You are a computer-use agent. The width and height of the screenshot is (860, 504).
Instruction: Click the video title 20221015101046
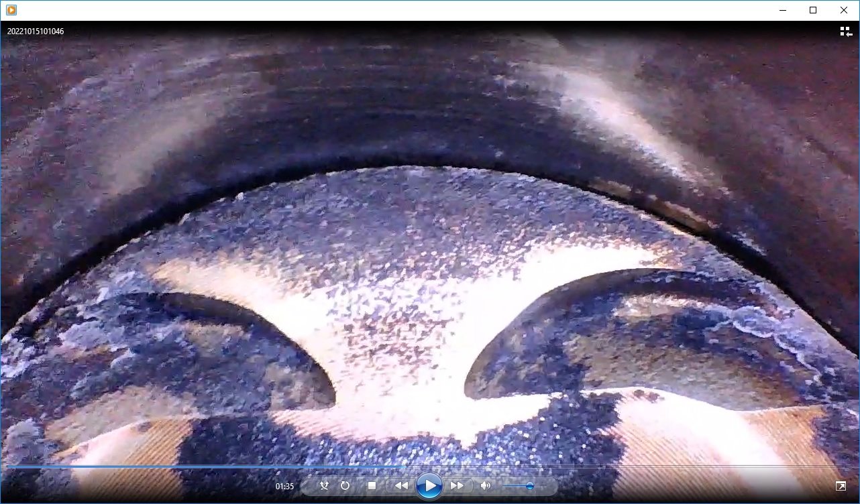click(36, 31)
